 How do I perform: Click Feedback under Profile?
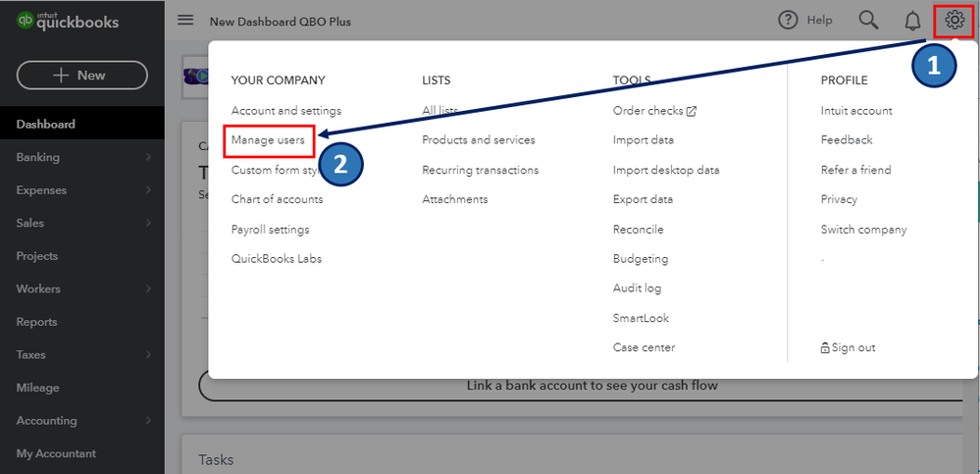(847, 140)
